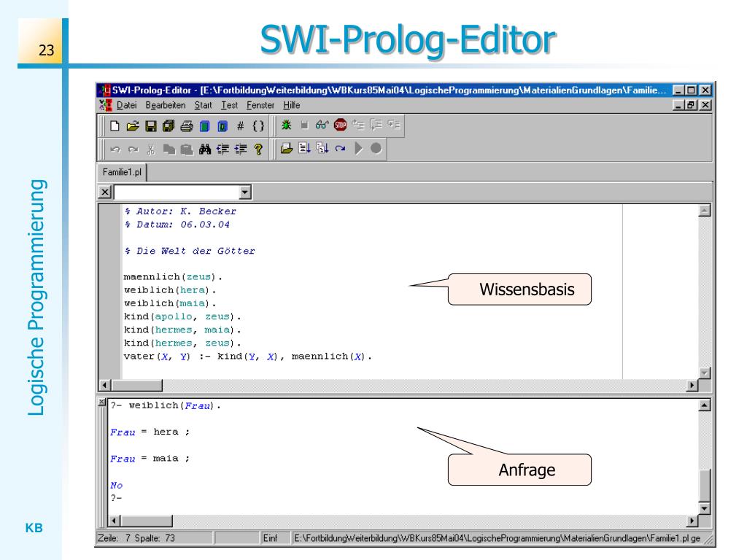The image size is (747, 560).
Task: Close the query pane with small X
Action: pos(102,402)
